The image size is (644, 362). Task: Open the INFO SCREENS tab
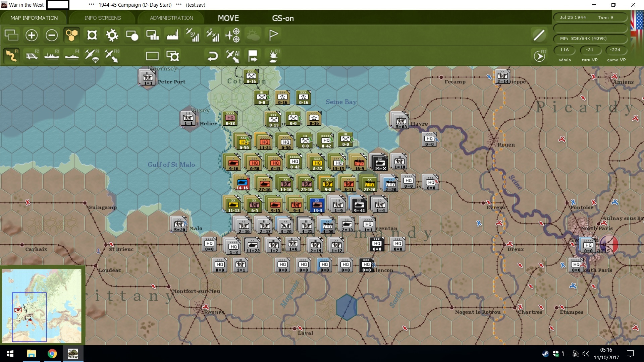[103, 18]
